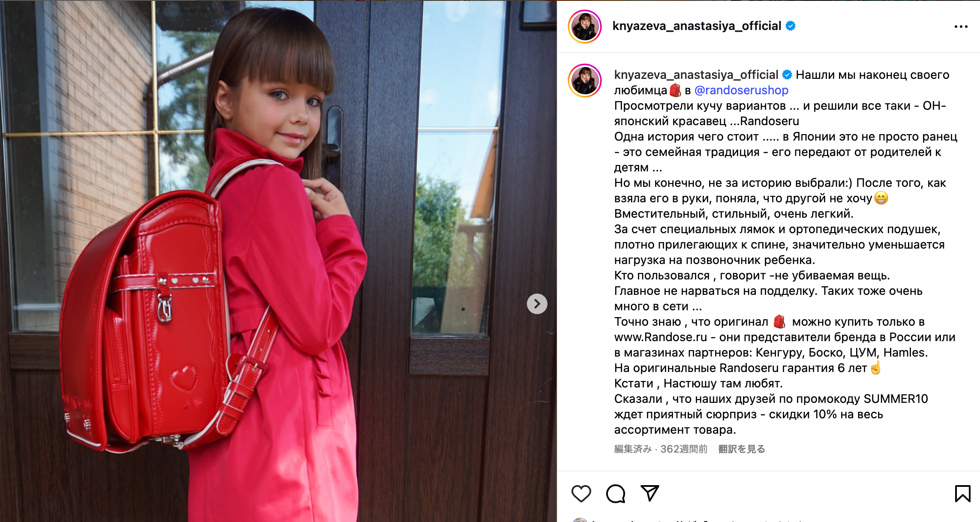The height and width of the screenshot is (522, 980).
Task: Open profile avatar beside the caption
Action: [x=585, y=81]
